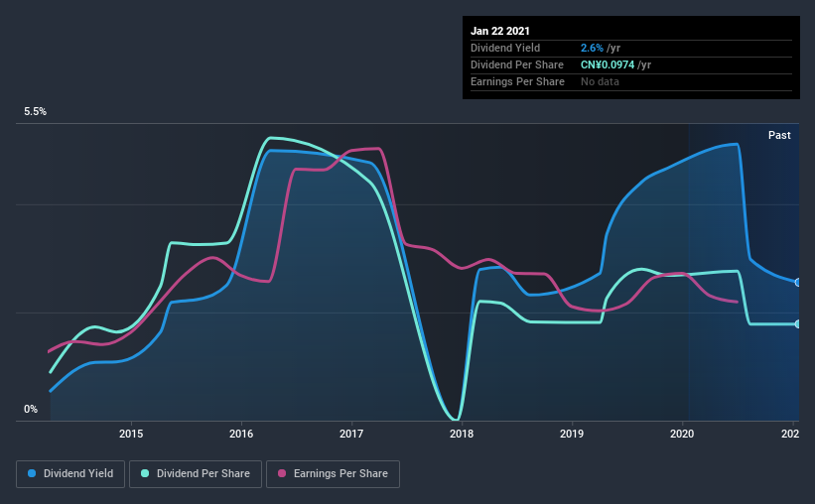Image resolution: width=815 pixels, height=504 pixels.
Task: Click the 2018 axis label
Action: point(462,434)
